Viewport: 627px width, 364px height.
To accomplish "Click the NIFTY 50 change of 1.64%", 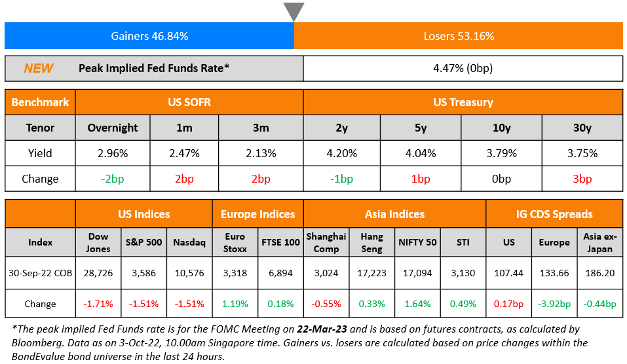I will tap(417, 304).
